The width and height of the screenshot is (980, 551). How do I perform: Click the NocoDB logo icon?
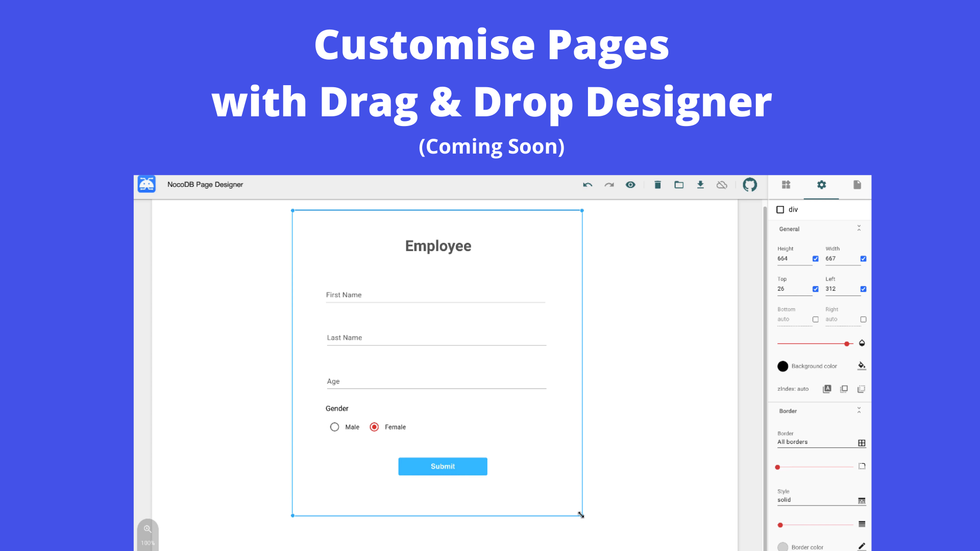146,184
